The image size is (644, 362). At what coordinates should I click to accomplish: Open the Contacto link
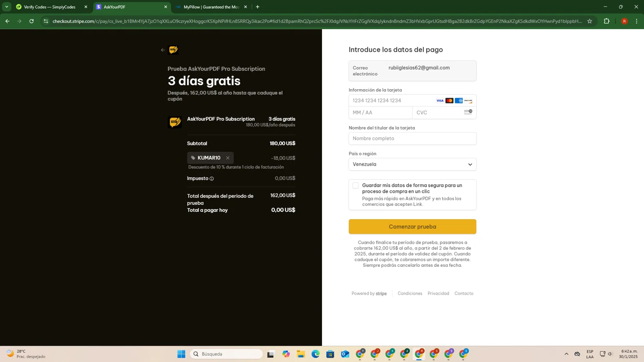tap(464, 293)
